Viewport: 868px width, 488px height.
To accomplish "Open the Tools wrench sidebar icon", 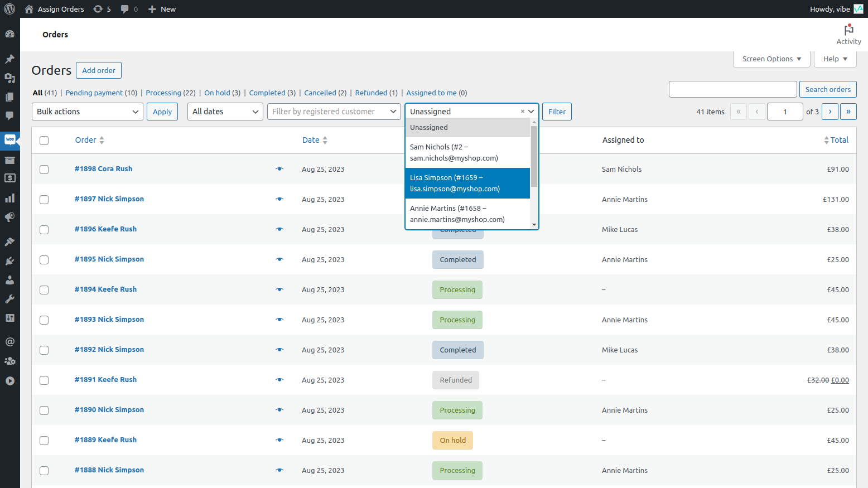I will 9,298.
